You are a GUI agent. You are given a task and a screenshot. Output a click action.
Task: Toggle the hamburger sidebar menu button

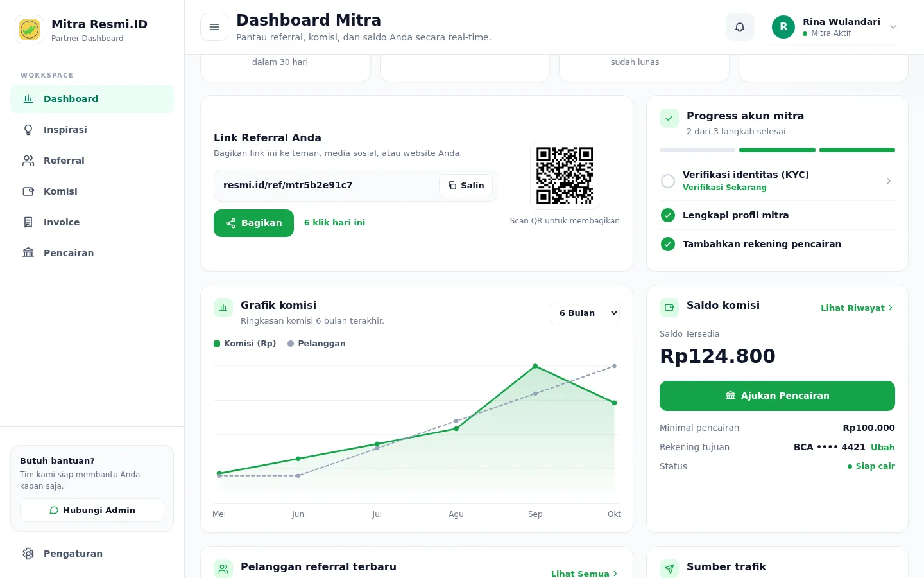point(214,27)
